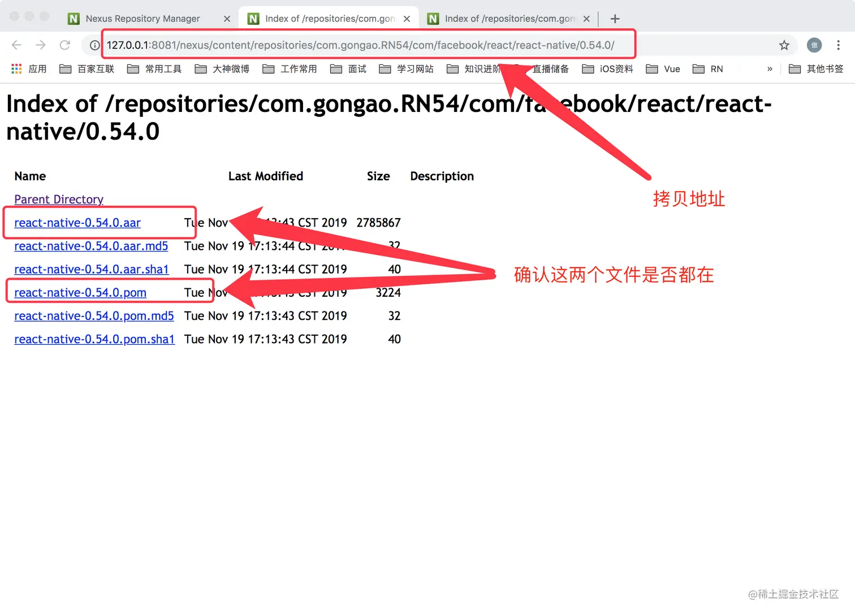Open the user profile avatar
The image size is (855, 616).
coord(814,45)
